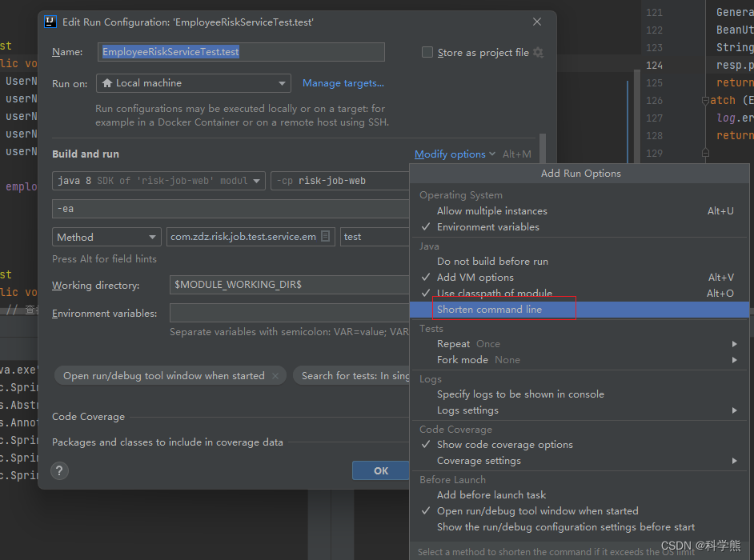Open the java 8 SDK dropdown
Image resolution: width=754 pixels, height=560 pixels.
(158, 181)
